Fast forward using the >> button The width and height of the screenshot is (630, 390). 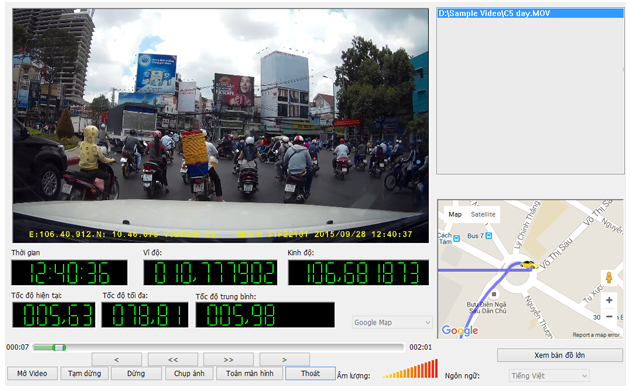click(228, 359)
